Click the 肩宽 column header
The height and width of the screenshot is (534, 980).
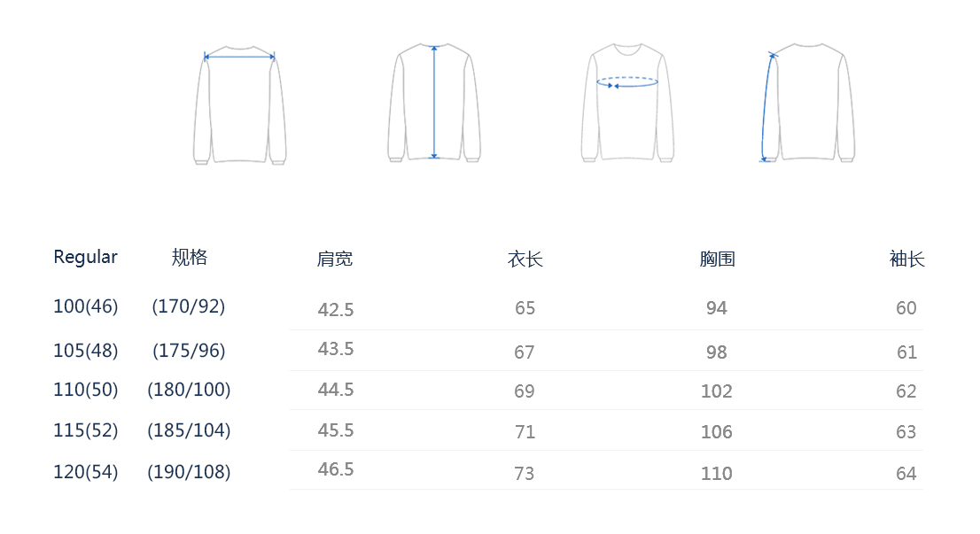tap(335, 259)
